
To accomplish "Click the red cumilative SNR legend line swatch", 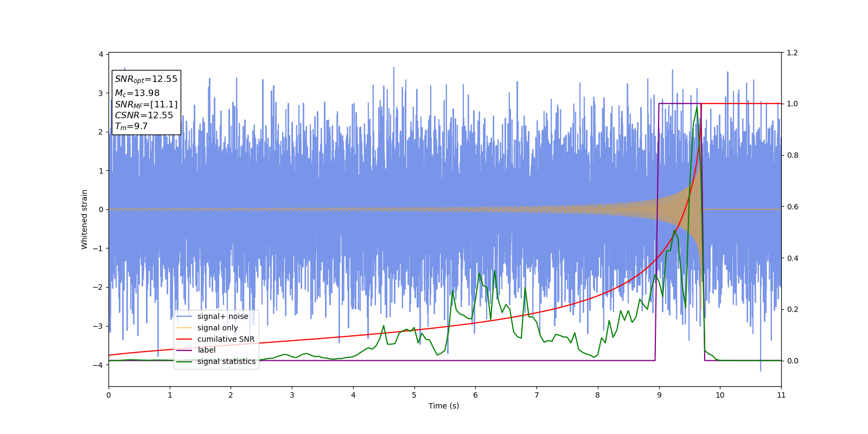I will (x=184, y=339).
